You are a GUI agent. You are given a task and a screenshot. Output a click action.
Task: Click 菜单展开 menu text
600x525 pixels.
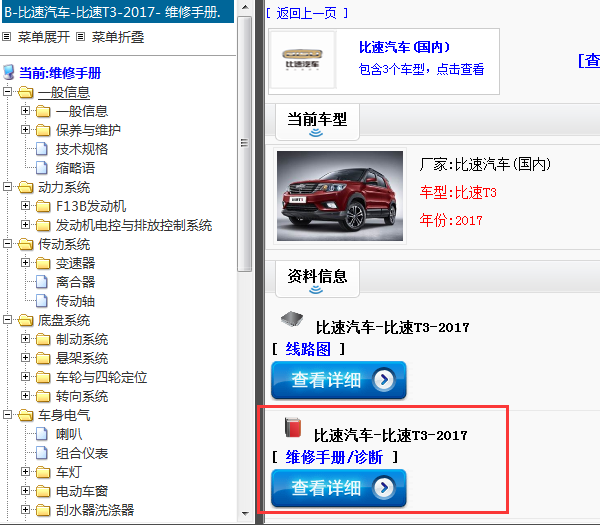44,37
